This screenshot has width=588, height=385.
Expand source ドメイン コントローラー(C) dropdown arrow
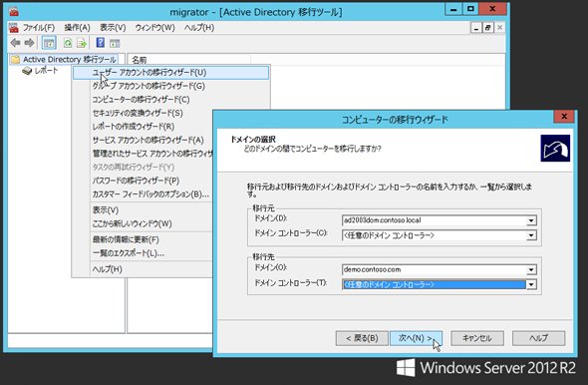[x=531, y=235]
